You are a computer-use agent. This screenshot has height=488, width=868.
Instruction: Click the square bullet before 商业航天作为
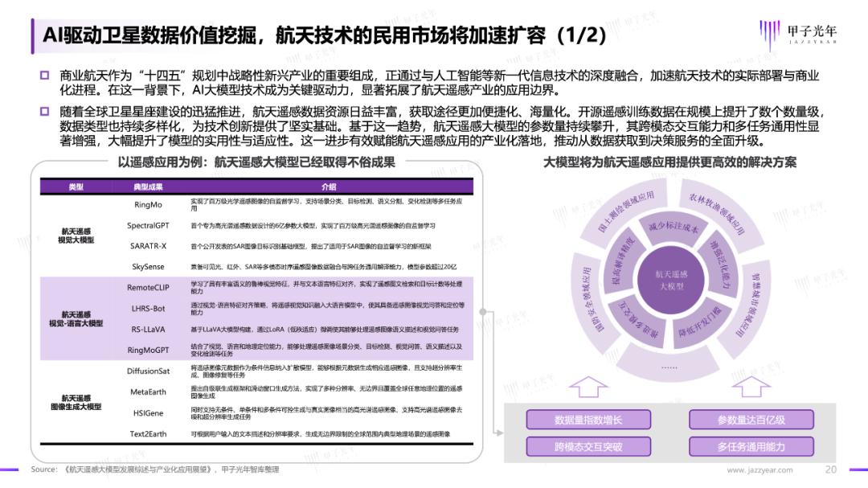click(44, 76)
